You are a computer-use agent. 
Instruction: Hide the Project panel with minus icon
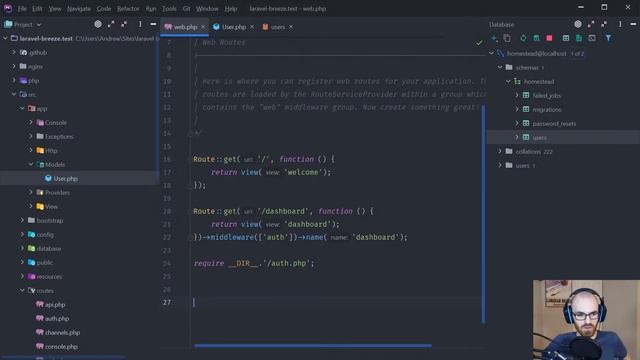153,24
